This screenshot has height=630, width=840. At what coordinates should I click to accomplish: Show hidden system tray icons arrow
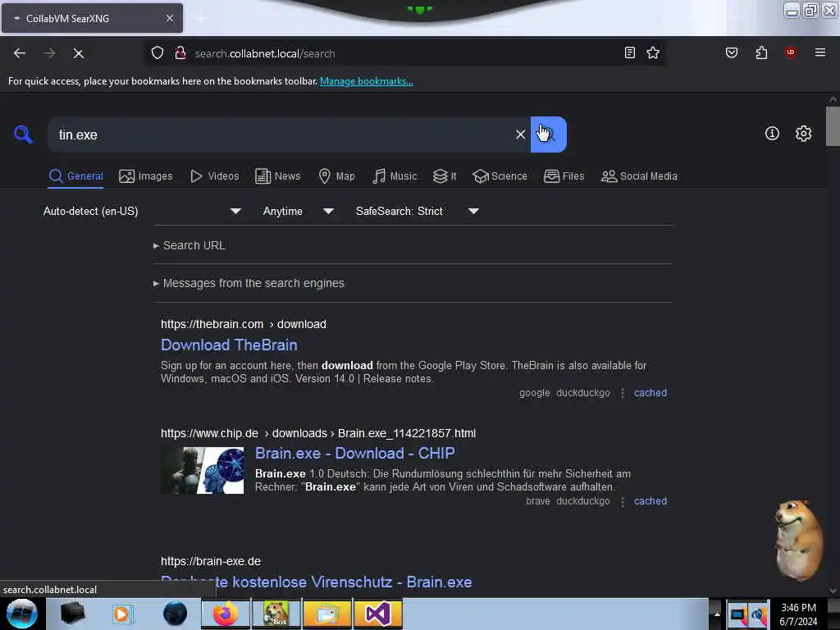(717, 614)
